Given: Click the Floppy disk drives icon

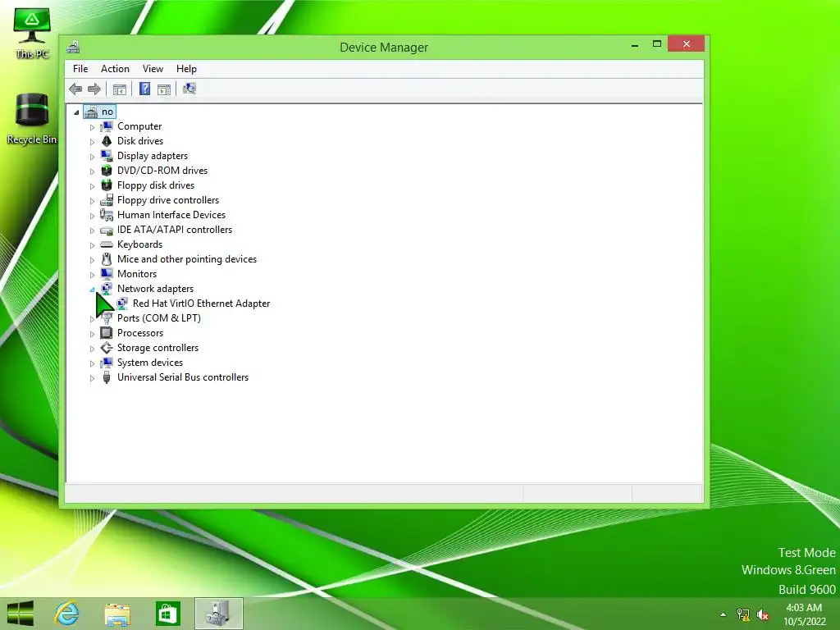Looking at the screenshot, I should pyautogui.click(x=107, y=185).
